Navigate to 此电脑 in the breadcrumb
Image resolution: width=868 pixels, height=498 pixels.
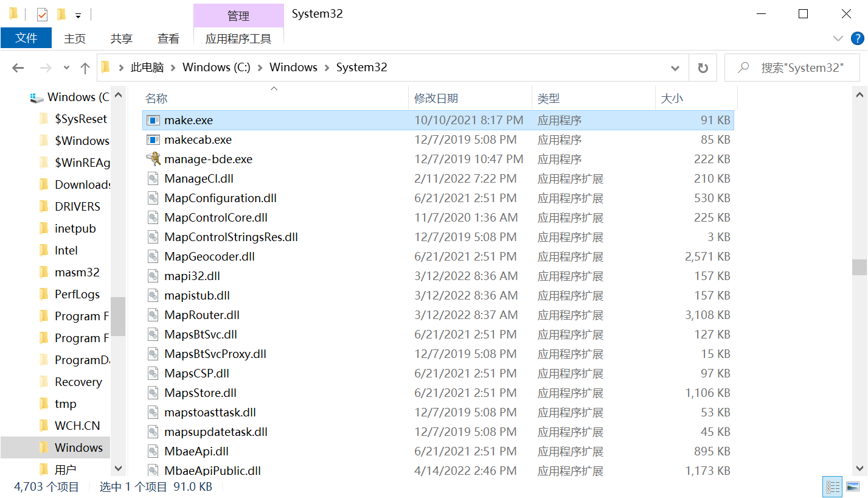click(147, 68)
